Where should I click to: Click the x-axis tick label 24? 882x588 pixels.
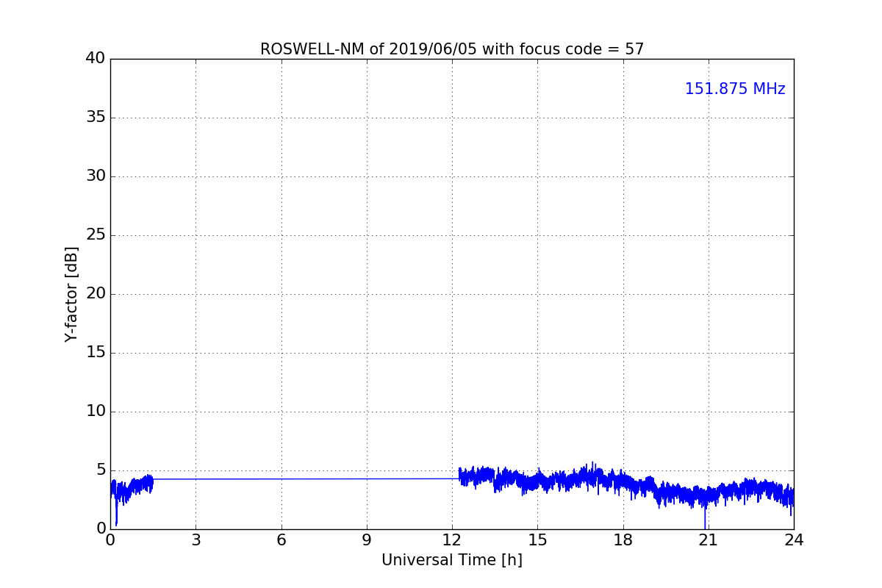point(794,540)
